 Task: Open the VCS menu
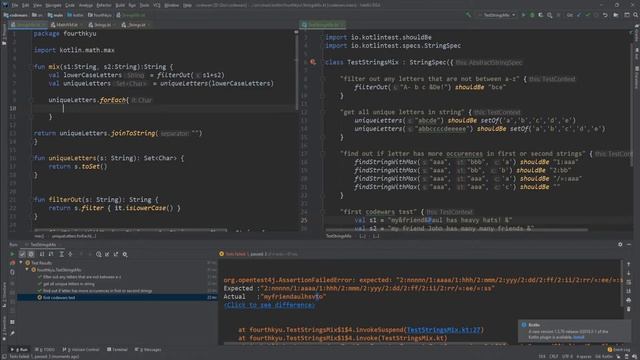tap(157, 5)
